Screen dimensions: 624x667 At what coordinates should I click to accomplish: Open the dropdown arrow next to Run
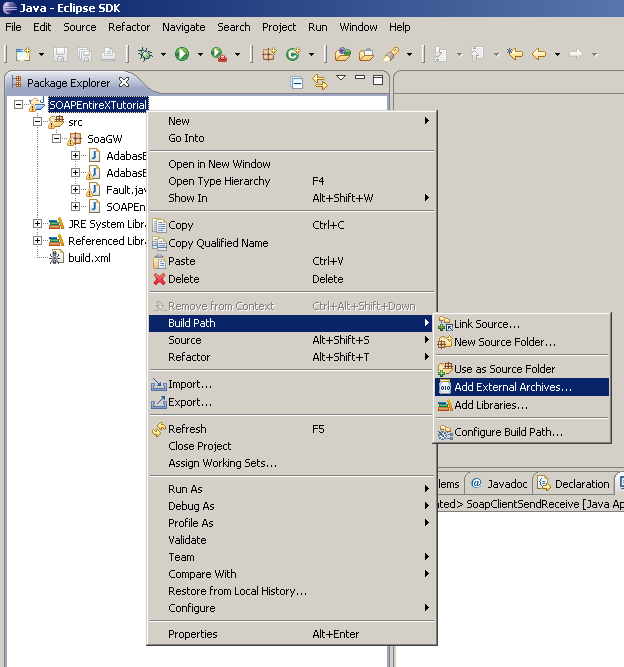click(x=200, y=54)
